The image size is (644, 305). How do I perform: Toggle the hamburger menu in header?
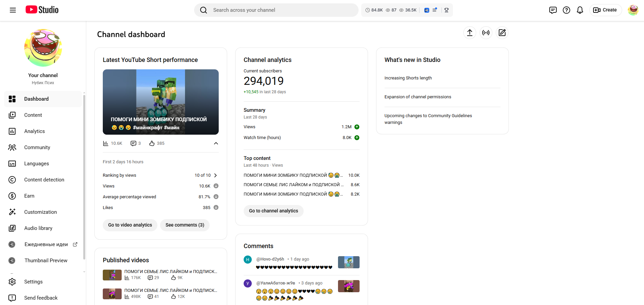point(13,10)
